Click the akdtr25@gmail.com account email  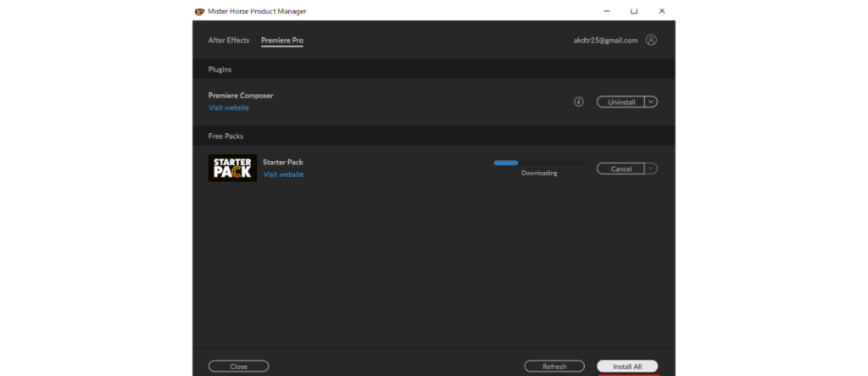point(605,40)
